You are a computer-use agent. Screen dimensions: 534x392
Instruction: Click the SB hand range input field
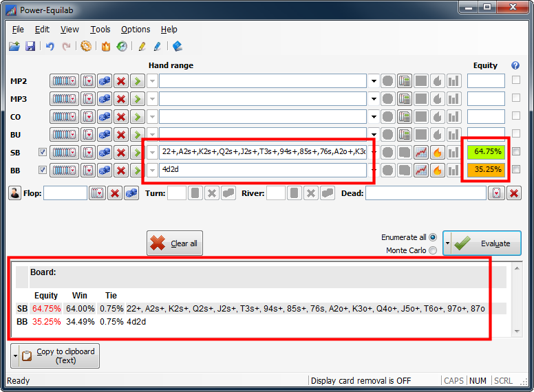(x=263, y=152)
